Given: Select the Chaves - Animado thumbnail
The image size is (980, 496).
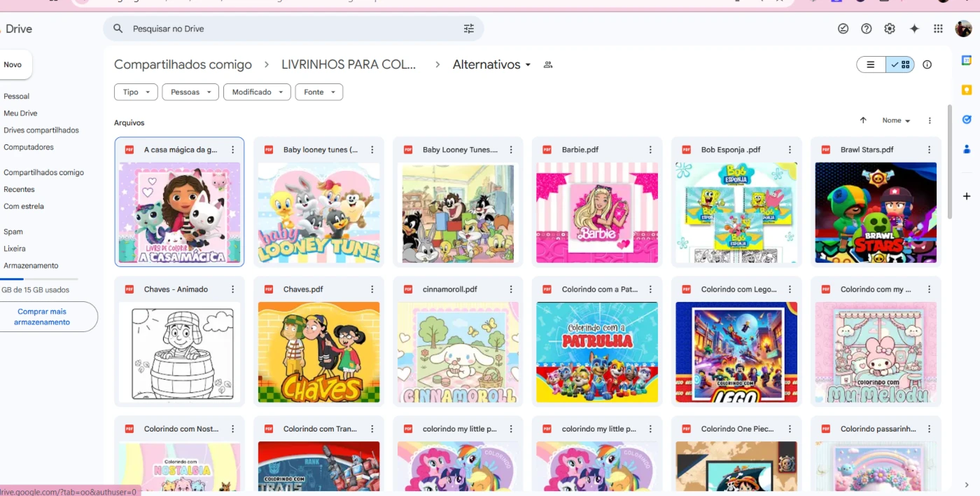Looking at the screenshot, I should [179, 352].
